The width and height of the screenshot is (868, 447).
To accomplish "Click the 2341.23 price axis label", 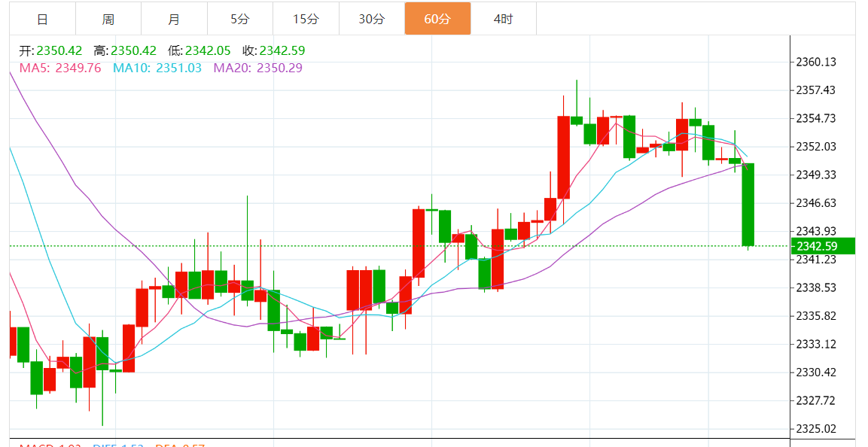I will (x=816, y=260).
